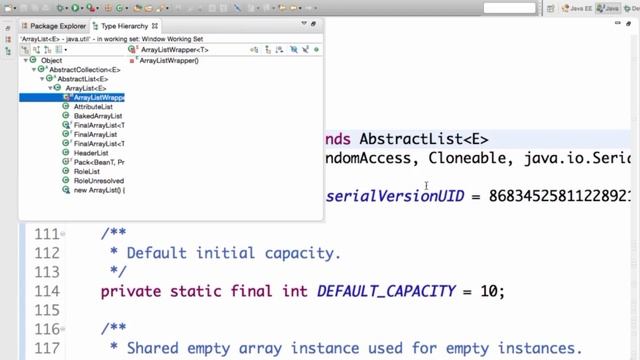This screenshot has width=640, height=360.
Task: Minimize the editor area
Action: click(618, 23)
